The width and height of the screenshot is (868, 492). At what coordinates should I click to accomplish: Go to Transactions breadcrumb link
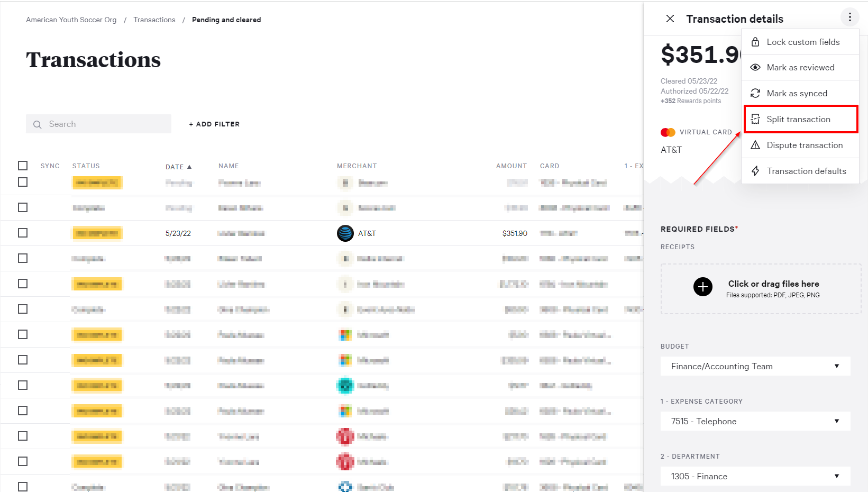coord(154,20)
